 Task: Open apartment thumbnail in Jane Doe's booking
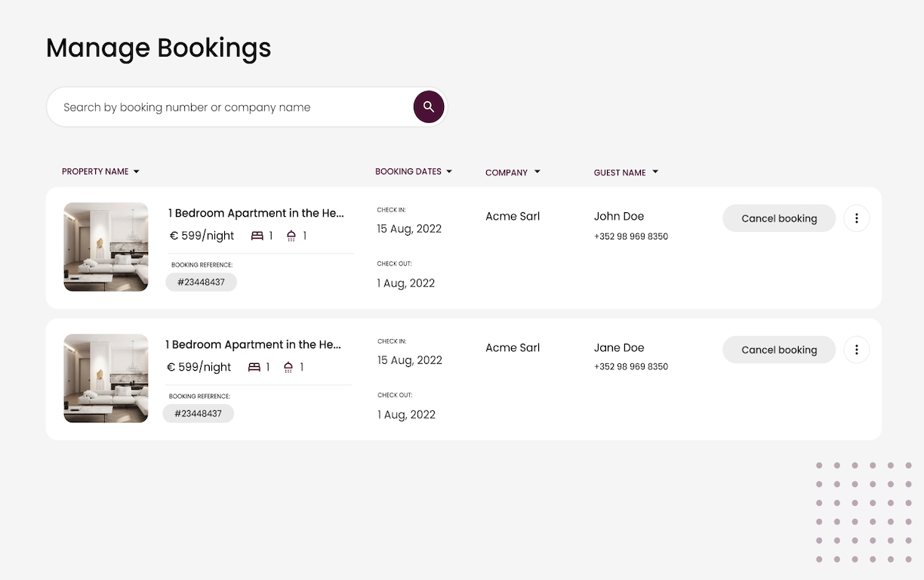click(106, 378)
